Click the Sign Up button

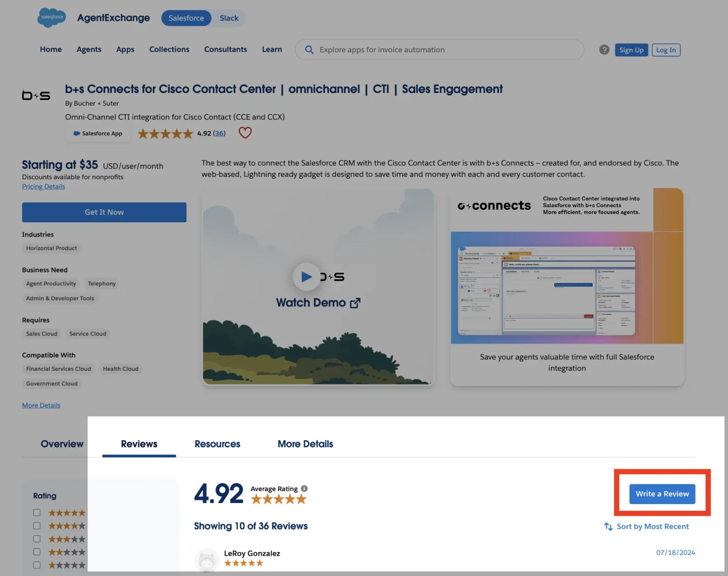tap(631, 50)
